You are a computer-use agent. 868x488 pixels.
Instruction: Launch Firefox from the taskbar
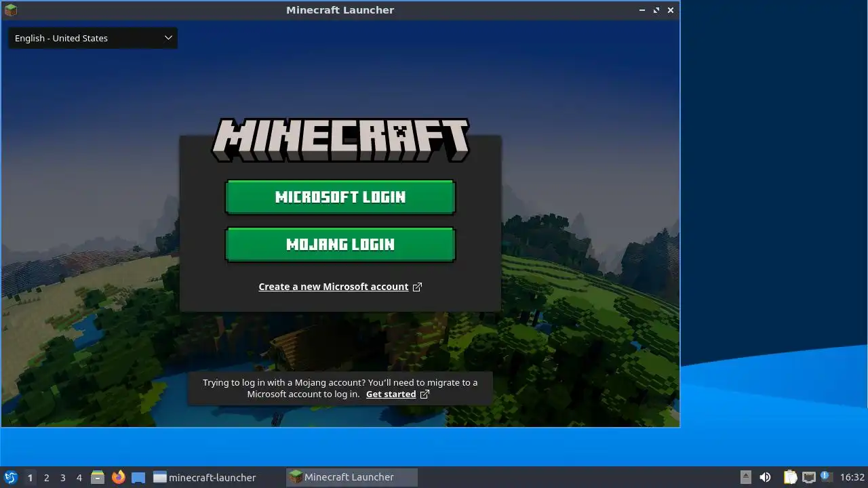tap(119, 477)
